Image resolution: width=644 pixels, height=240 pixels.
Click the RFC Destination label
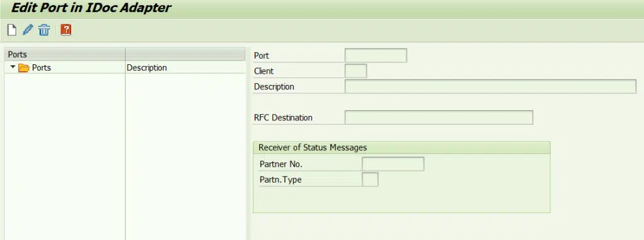[283, 118]
